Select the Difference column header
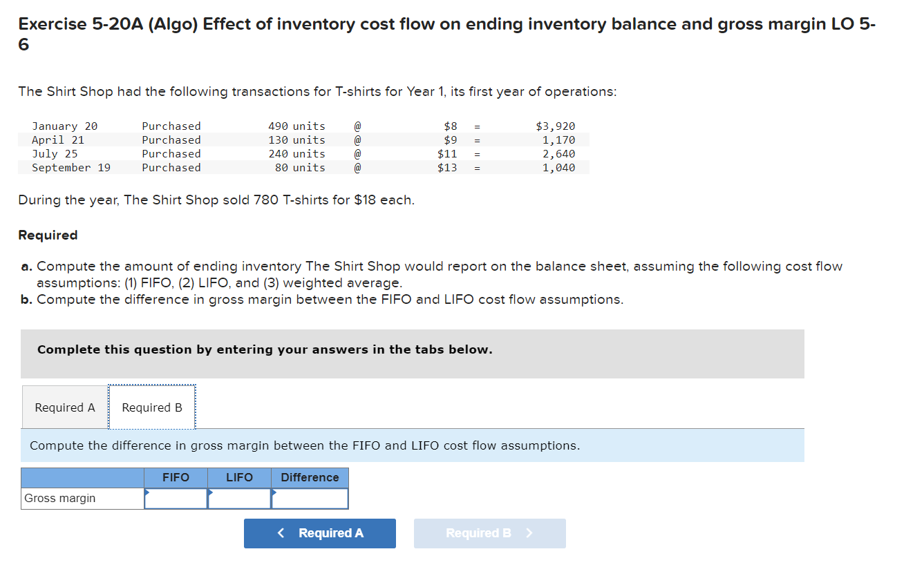Screen dimensions: 924x567 click(x=310, y=477)
